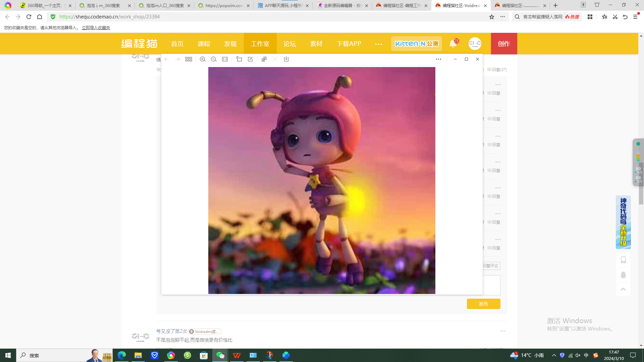Open the notification bell with 25 badge
The width and height of the screenshot is (644, 362).
click(454, 43)
